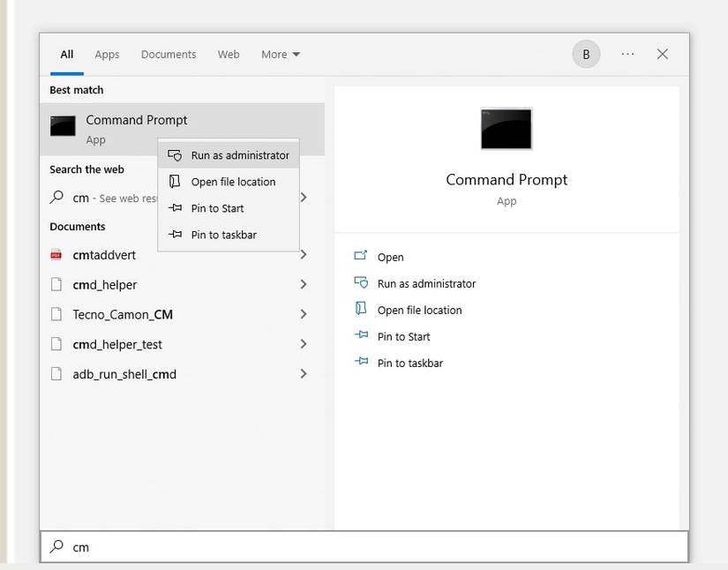Click the shield icon beside right-pane Run as administrator

pos(361,282)
